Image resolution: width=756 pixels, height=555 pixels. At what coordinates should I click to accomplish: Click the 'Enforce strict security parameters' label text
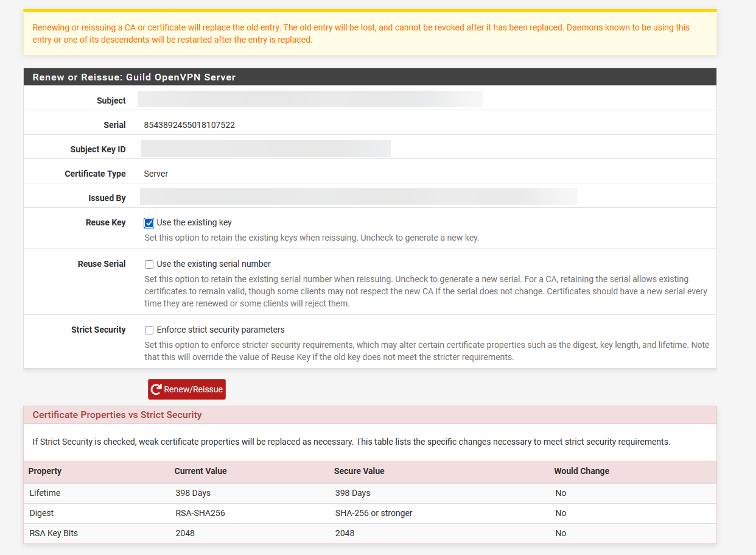tap(220, 330)
